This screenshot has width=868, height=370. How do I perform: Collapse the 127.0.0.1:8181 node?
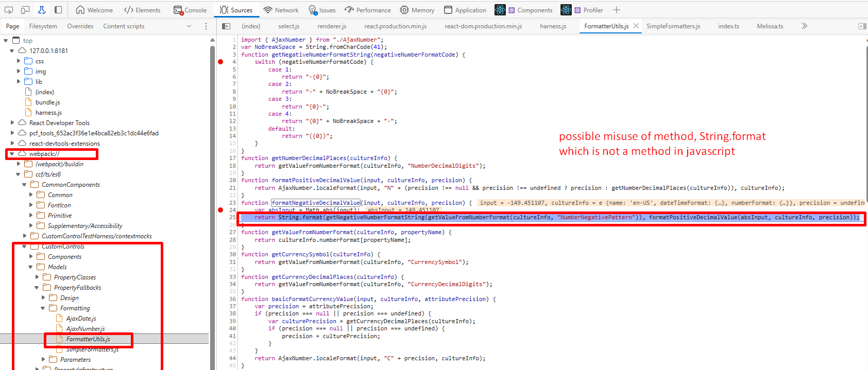tap(12, 51)
